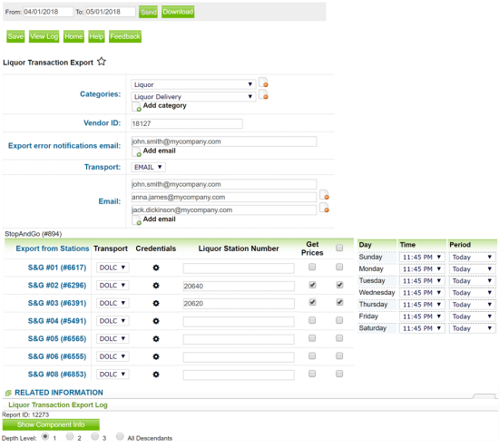Delete the anna.james@mycompany.com email entry
The image size is (499, 448).
(x=324, y=195)
